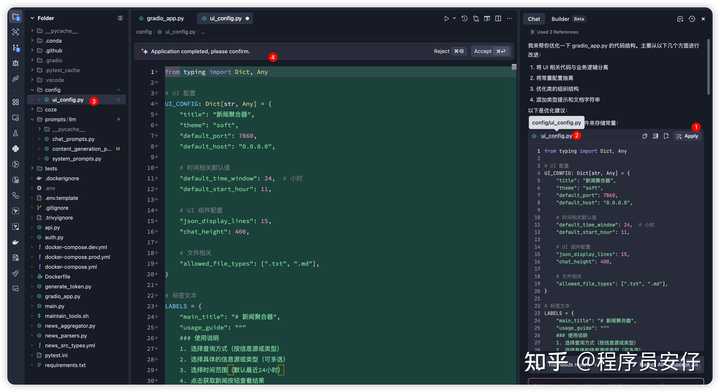720x392 pixels.
Task: Open .dockerignore in the file tree
Action: 62,179
